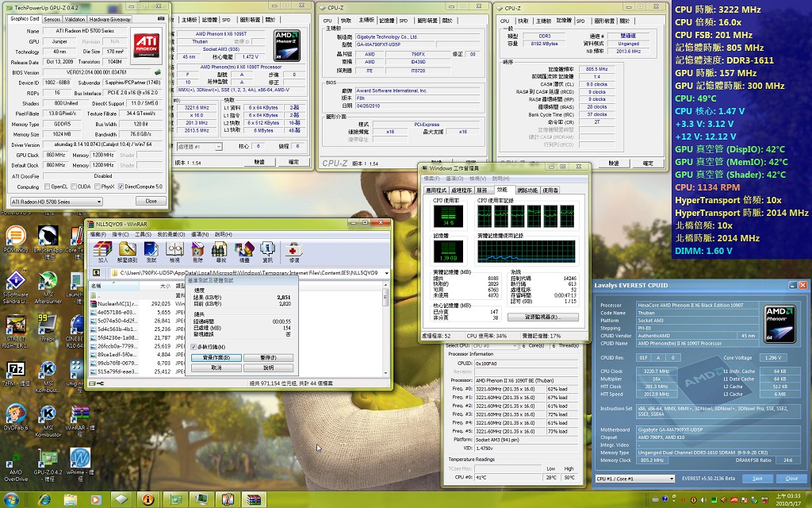This screenshot has height=508, width=812.
Task: Toggle DirectCompute 5.0 checkbox in GPU-Z
Action: 121,187
